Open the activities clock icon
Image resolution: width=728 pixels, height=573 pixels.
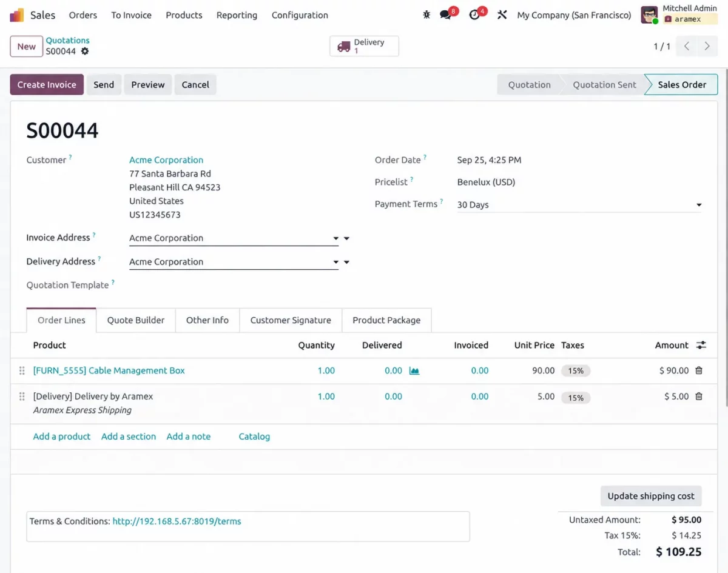tap(474, 15)
